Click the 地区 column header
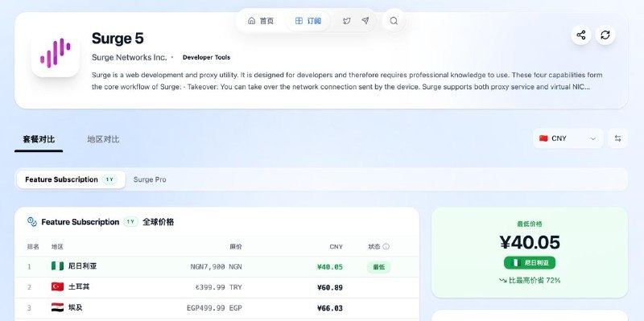 [x=57, y=247]
